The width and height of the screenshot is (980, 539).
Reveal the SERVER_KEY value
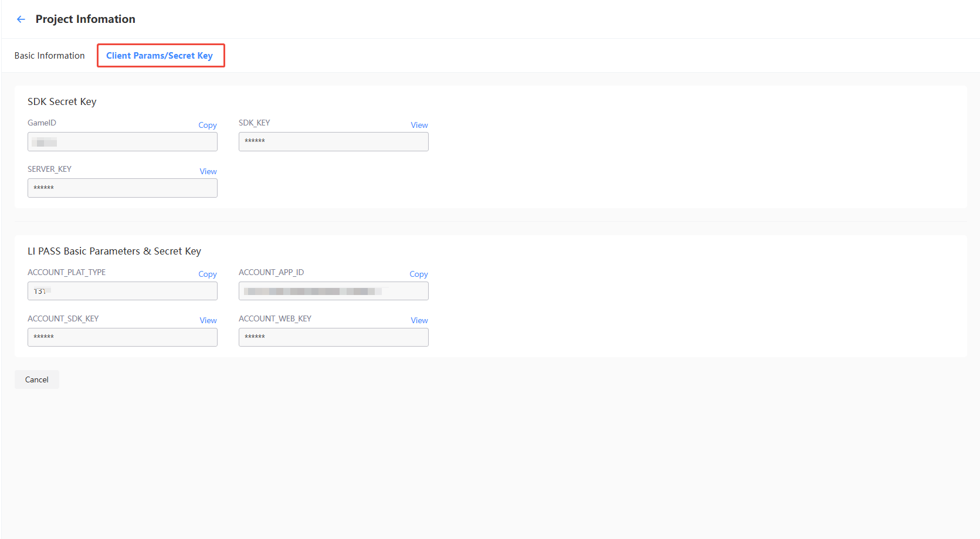point(208,171)
